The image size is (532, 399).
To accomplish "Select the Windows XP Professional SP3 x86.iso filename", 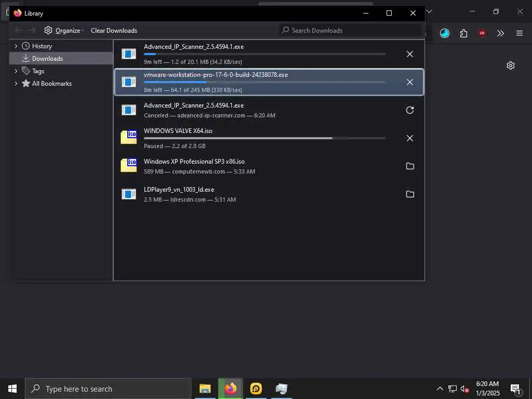I will (x=194, y=162).
